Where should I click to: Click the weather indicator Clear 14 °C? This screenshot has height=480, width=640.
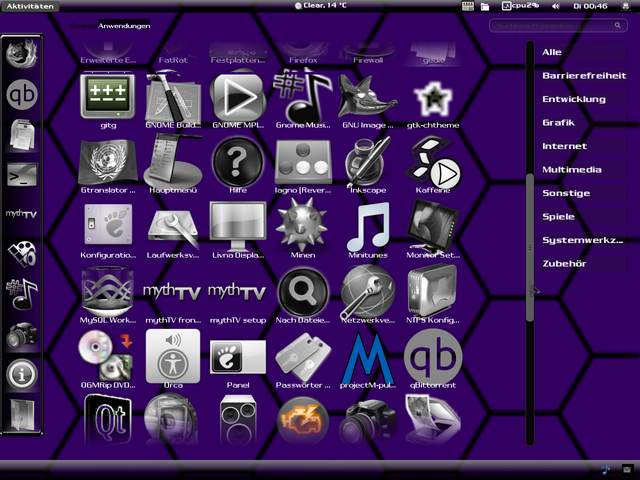pos(321,5)
